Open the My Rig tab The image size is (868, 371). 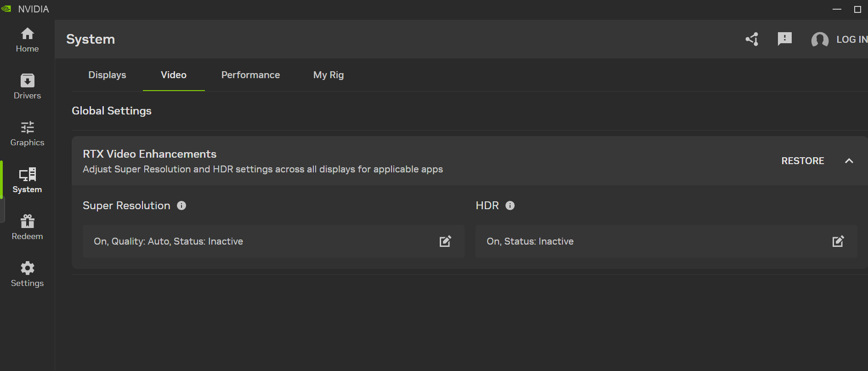coord(329,75)
